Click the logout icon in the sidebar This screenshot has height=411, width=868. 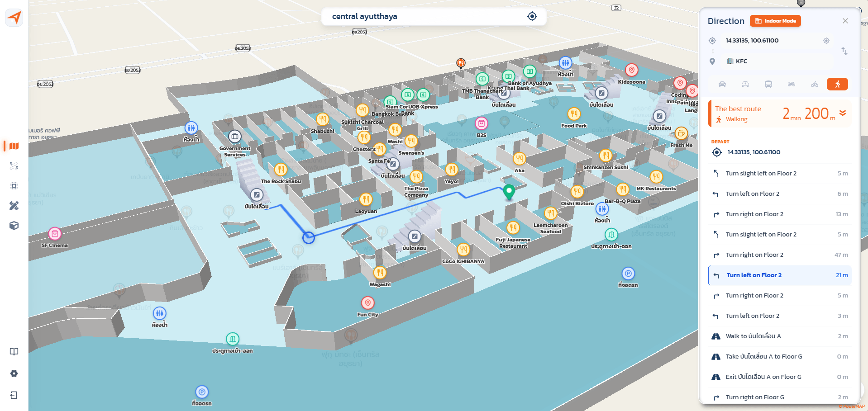tap(14, 395)
